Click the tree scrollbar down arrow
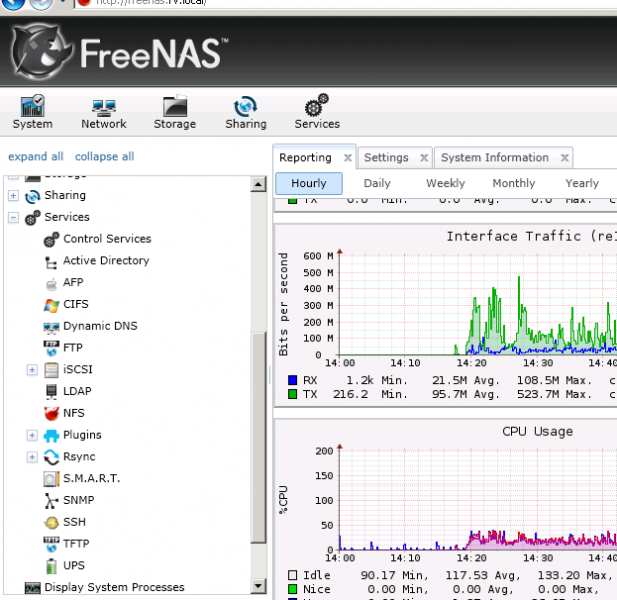 coord(258,586)
